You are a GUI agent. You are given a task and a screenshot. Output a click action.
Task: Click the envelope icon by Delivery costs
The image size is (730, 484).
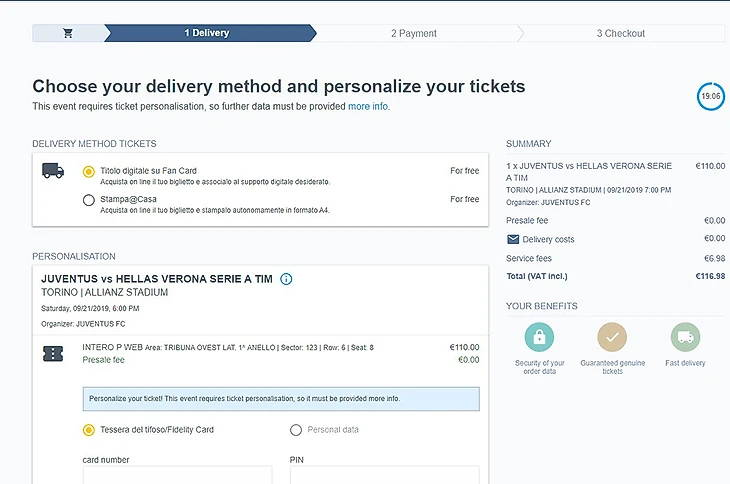(x=513, y=239)
